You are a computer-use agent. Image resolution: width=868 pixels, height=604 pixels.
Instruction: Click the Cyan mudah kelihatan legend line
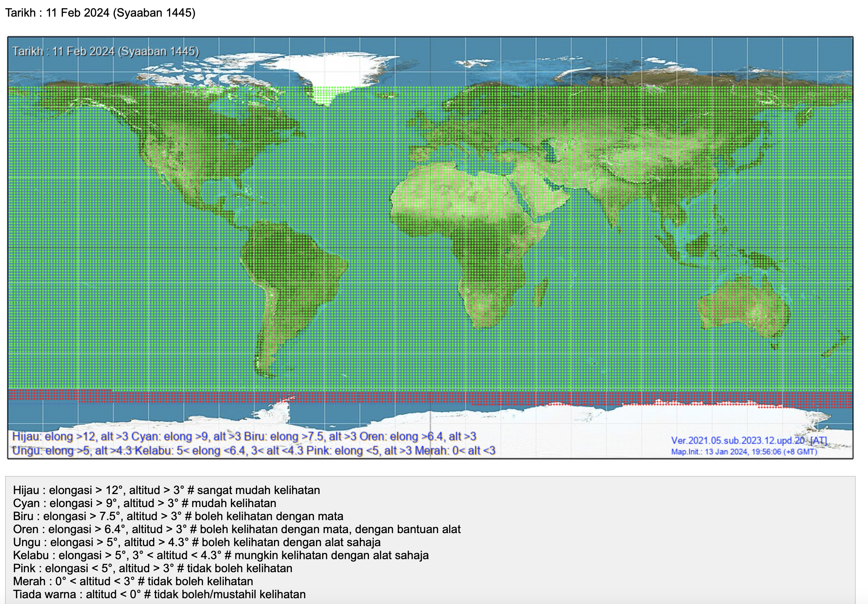[x=144, y=503]
